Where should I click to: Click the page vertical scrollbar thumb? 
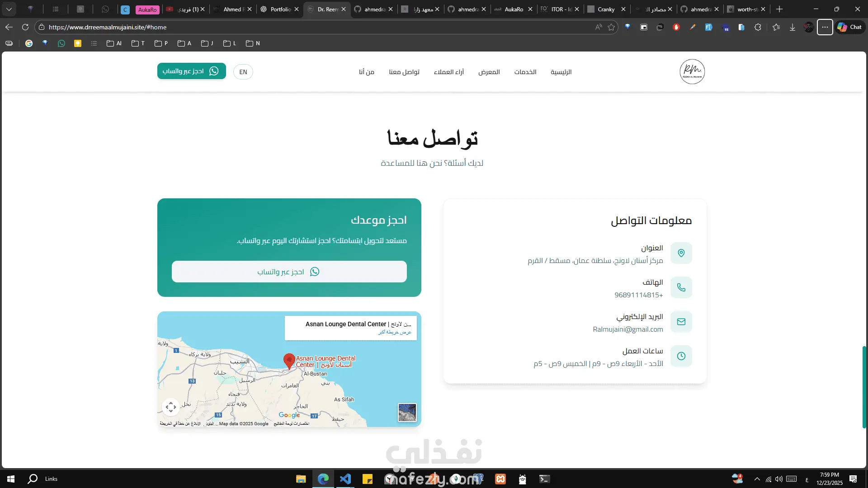pyautogui.click(x=864, y=386)
